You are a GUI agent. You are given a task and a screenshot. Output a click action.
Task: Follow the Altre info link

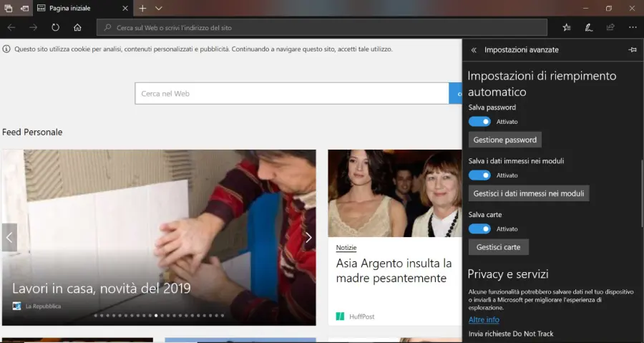(x=484, y=319)
